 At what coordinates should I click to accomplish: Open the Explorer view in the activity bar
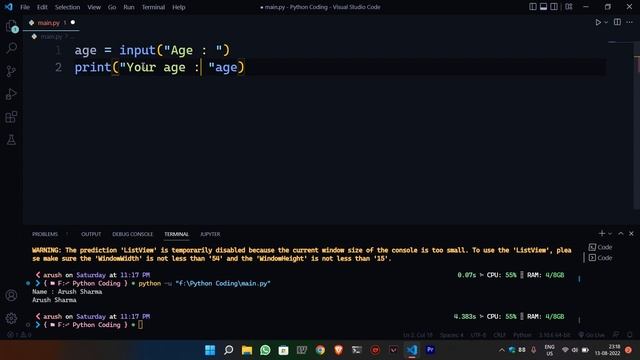[x=11, y=26]
